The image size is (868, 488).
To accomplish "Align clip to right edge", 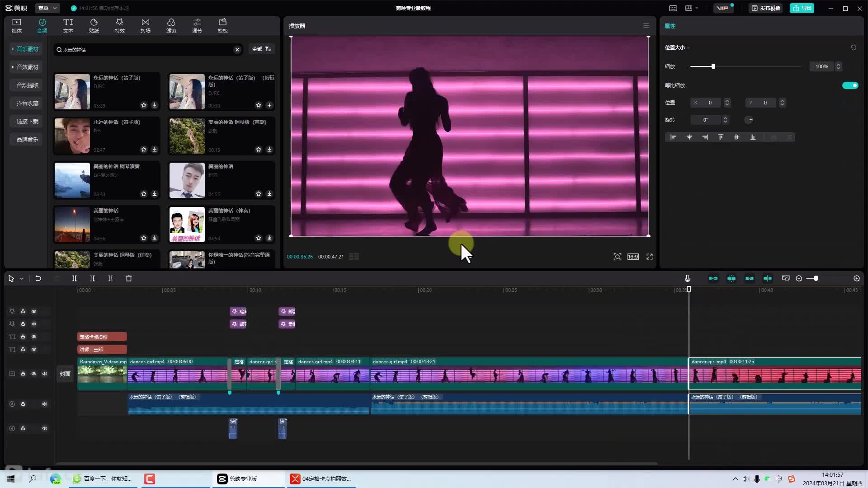I will (x=705, y=137).
